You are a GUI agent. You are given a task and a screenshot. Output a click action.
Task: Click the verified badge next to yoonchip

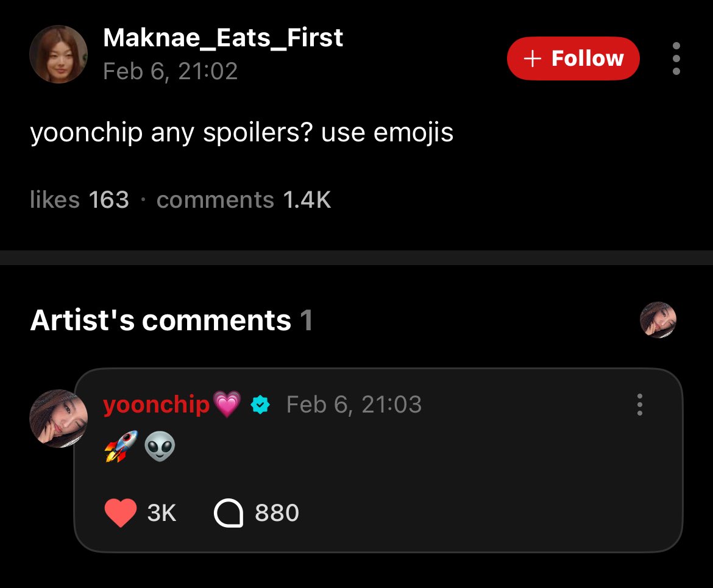coord(261,404)
